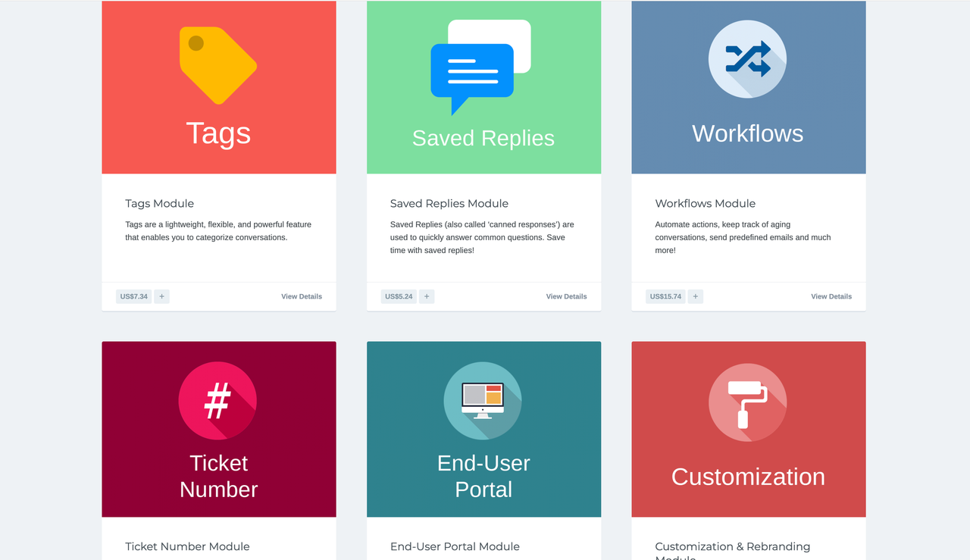The image size is (970, 560).
Task: Click the monitor icon on End-User Portal
Action: [x=483, y=400]
